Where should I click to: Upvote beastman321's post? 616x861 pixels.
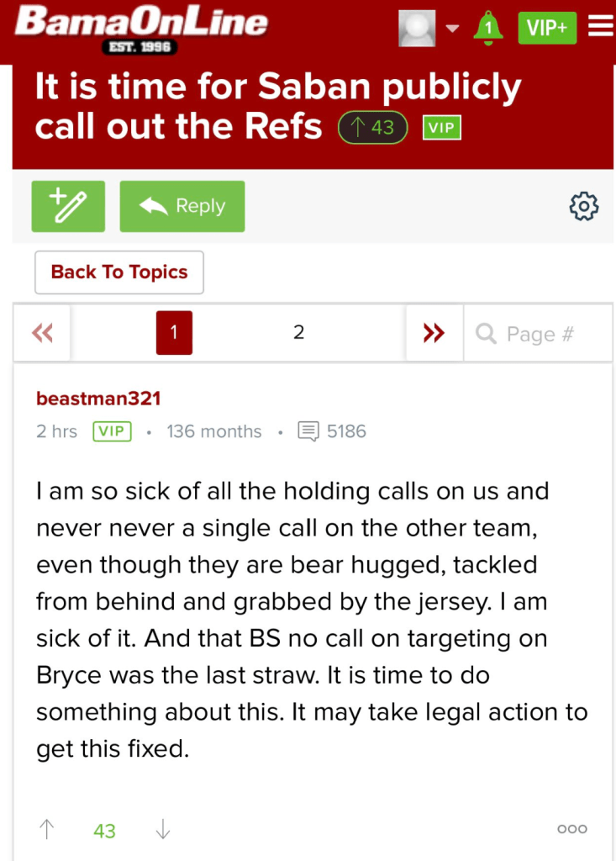point(47,830)
